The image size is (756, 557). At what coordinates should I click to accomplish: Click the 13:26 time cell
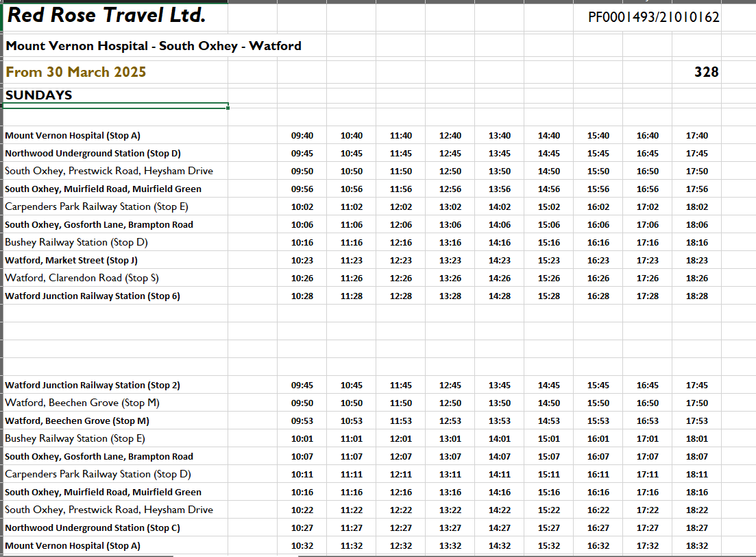[450, 278]
